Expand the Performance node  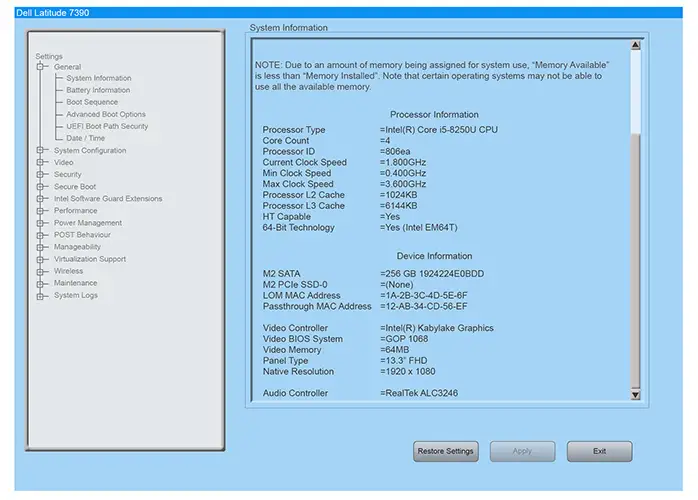click(40, 211)
